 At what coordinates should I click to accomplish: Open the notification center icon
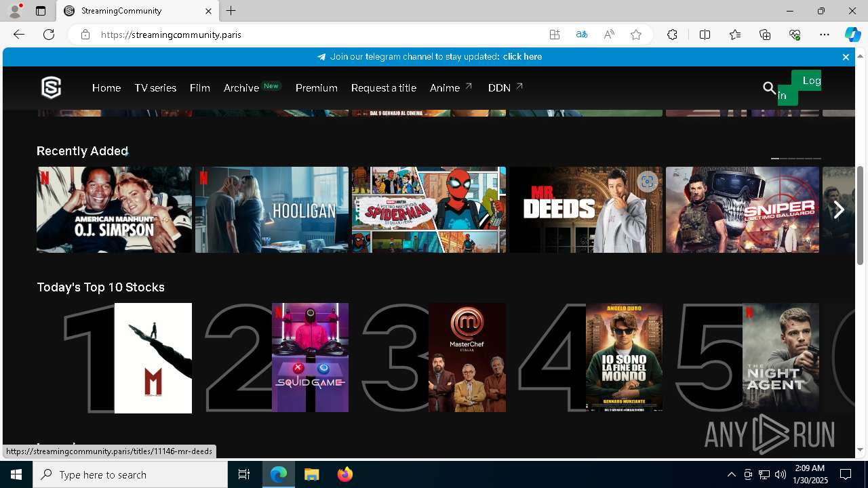point(846,474)
